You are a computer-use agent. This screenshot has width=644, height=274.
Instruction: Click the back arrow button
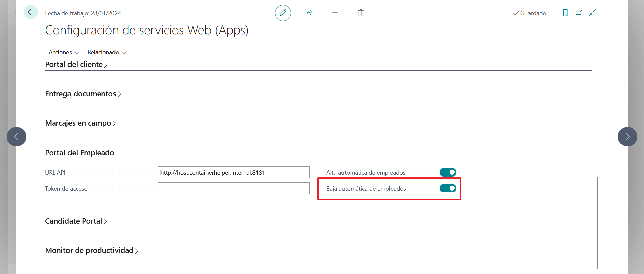(x=31, y=12)
